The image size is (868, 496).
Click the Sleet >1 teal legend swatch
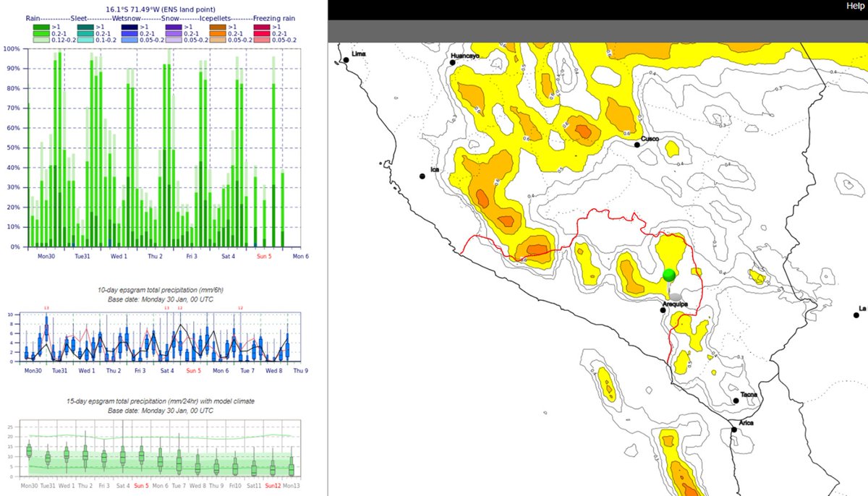click(85, 27)
